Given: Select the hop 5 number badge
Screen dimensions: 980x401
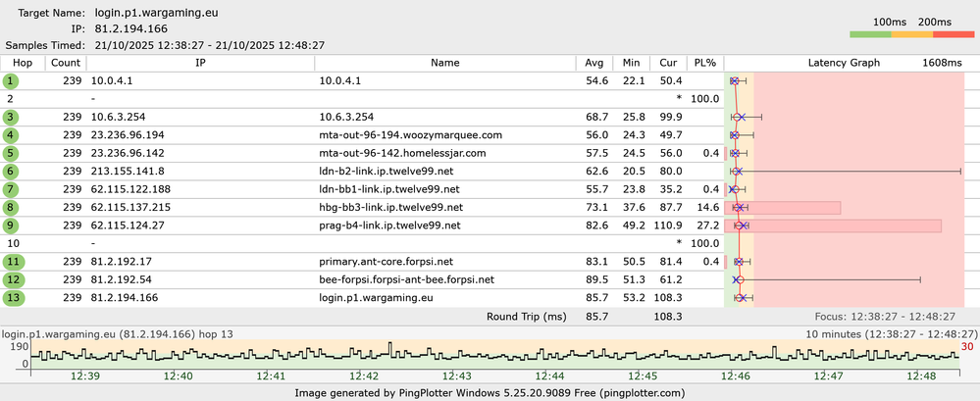Looking at the screenshot, I should coord(11,153).
